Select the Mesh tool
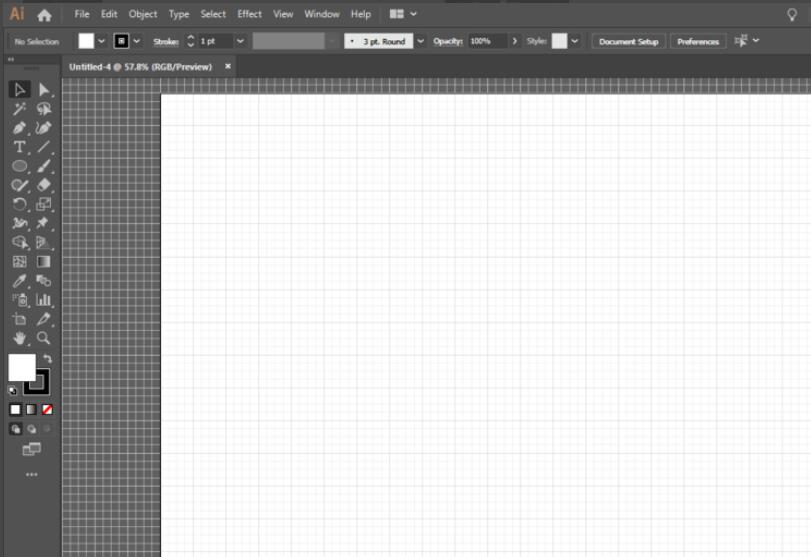The height and width of the screenshot is (557, 811). [20, 262]
